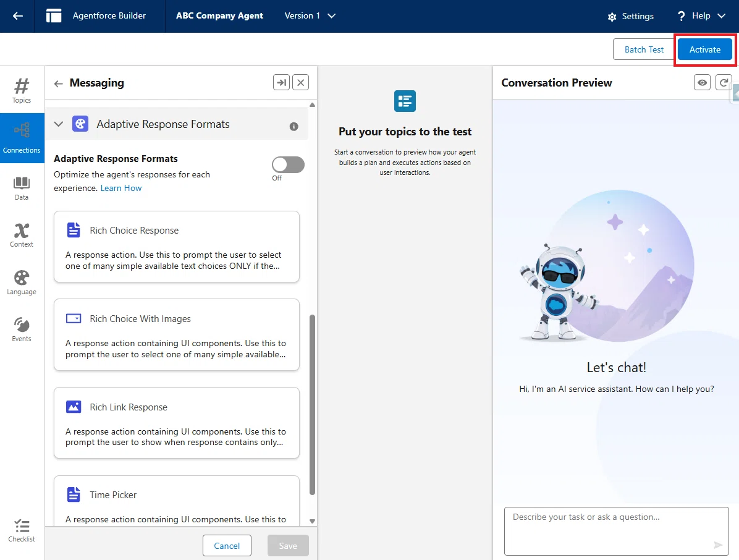This screenshot has height=560, width=739.
Task: Open the Data sidebar tab
Action: [x=22, y=189]
